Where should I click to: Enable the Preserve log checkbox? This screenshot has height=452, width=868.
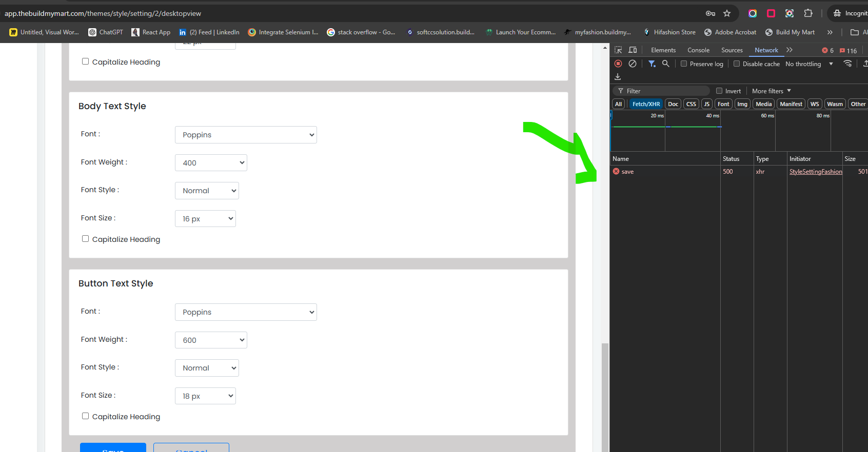[684, 64]
